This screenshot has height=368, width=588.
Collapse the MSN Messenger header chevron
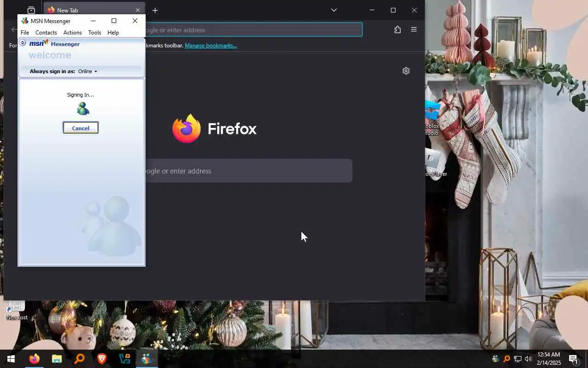coord(23,43)
